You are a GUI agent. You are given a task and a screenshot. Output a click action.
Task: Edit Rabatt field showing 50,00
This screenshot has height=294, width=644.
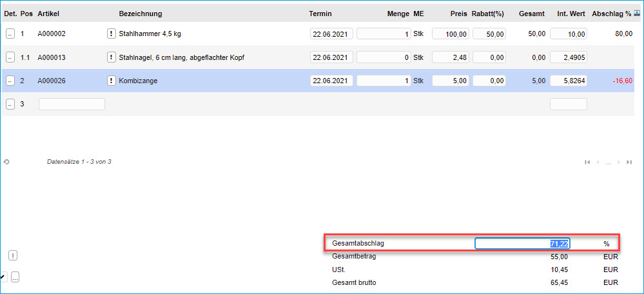pyautogui.click(x=489, y=34)
